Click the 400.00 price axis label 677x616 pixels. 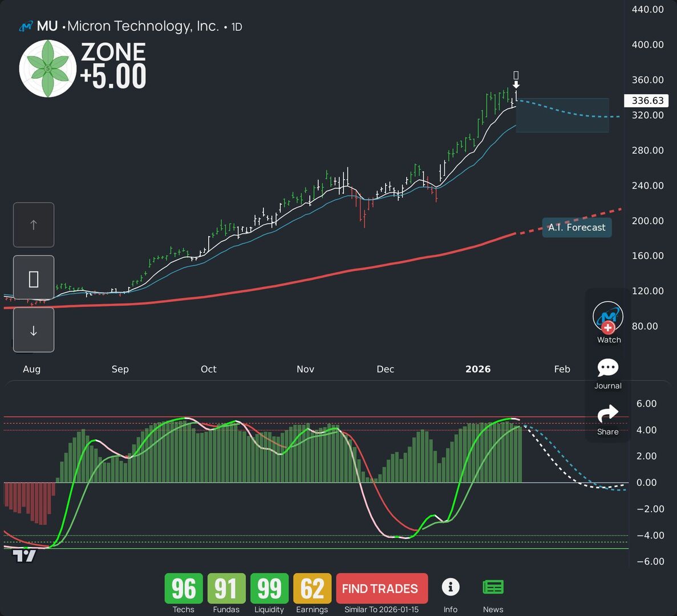[x=648, y=44]
